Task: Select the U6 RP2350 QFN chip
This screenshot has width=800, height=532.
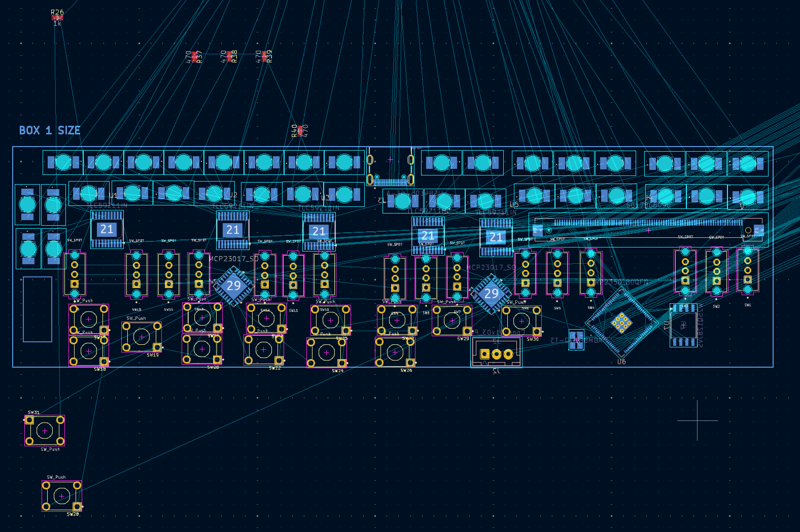Action: (x=621, y=322)
